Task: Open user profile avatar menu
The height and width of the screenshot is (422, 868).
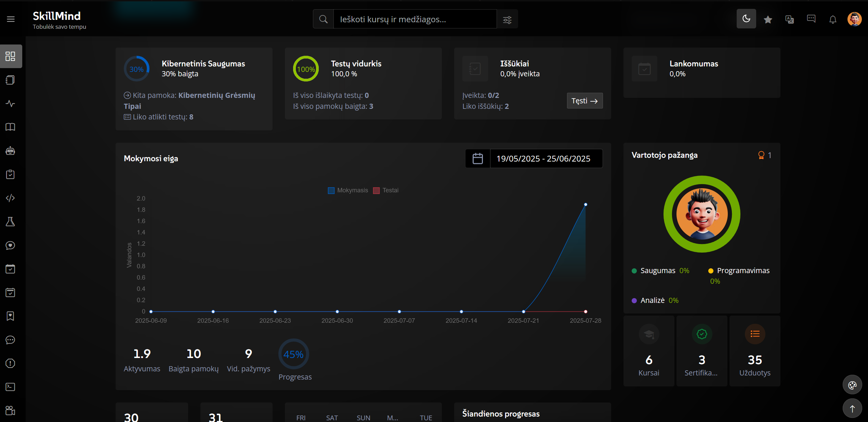Action: point(854,19)
